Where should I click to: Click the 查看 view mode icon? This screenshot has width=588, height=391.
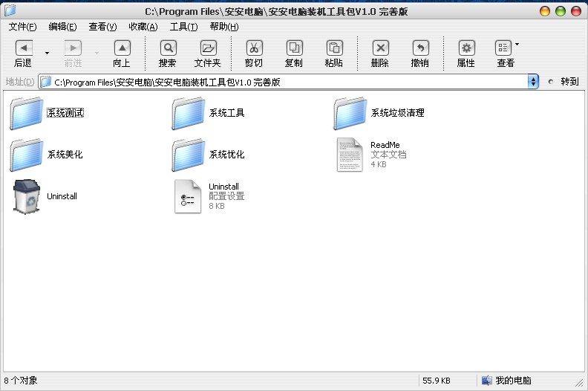[x=503, y=48]
